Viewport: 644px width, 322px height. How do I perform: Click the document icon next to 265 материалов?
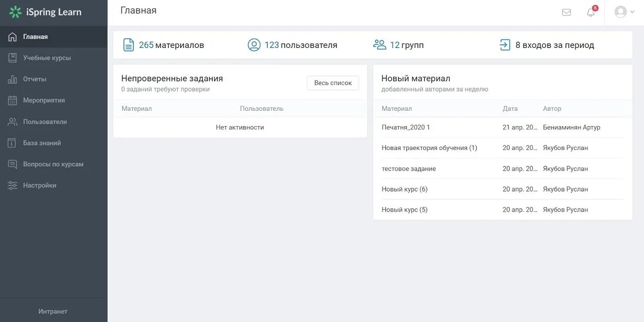[x=128, y=45]
